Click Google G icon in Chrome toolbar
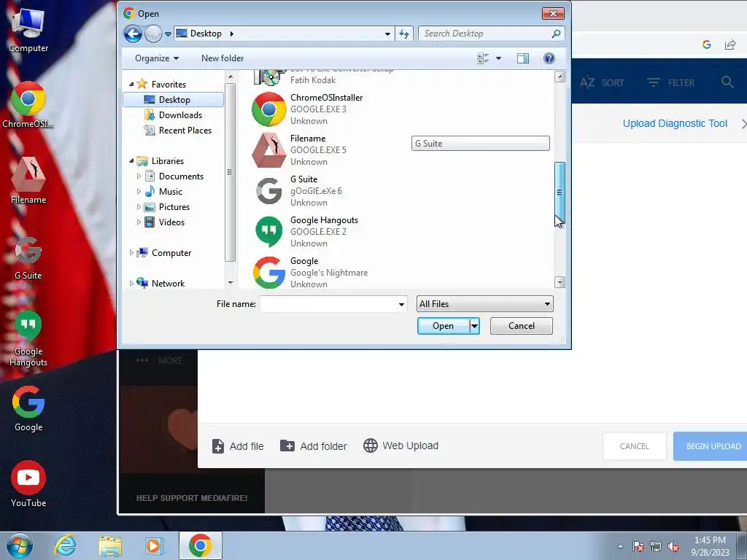 point(706,44)
